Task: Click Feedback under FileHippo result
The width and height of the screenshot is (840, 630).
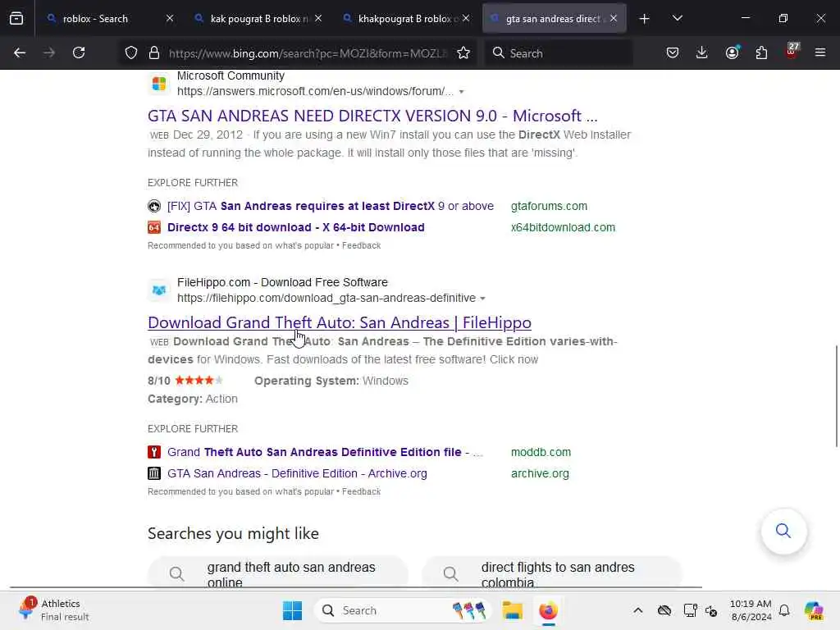Action: click(362, 492)
